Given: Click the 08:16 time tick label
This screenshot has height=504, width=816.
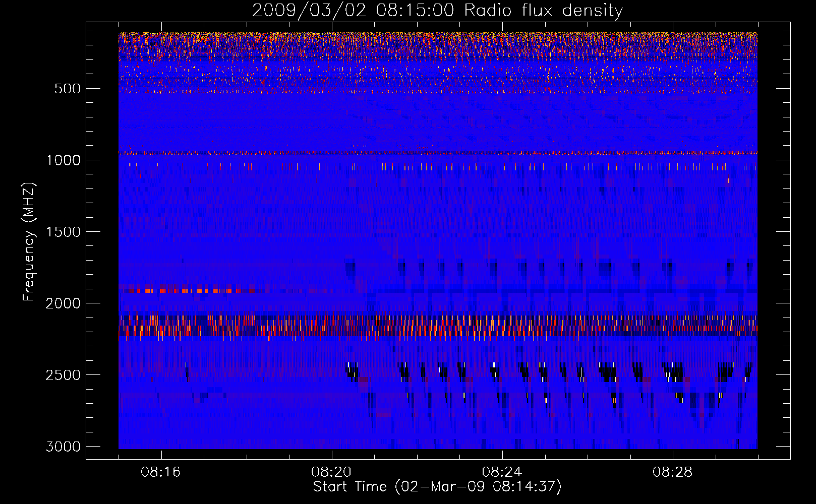Looking at the screenshot, I should point(161,472).
